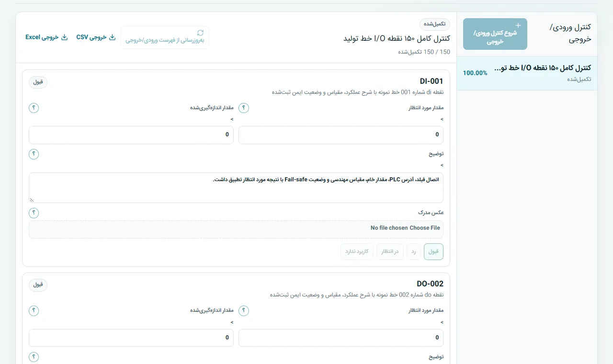Focus the DI-001 description textarea
The height and width of the screenshot is (364, 613).
[x=236, y=188]
